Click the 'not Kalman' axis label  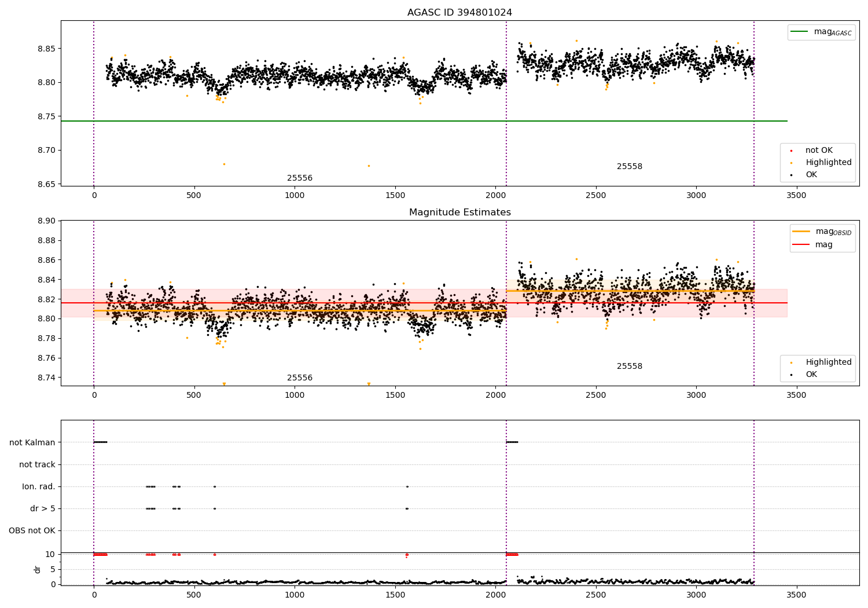32,443
